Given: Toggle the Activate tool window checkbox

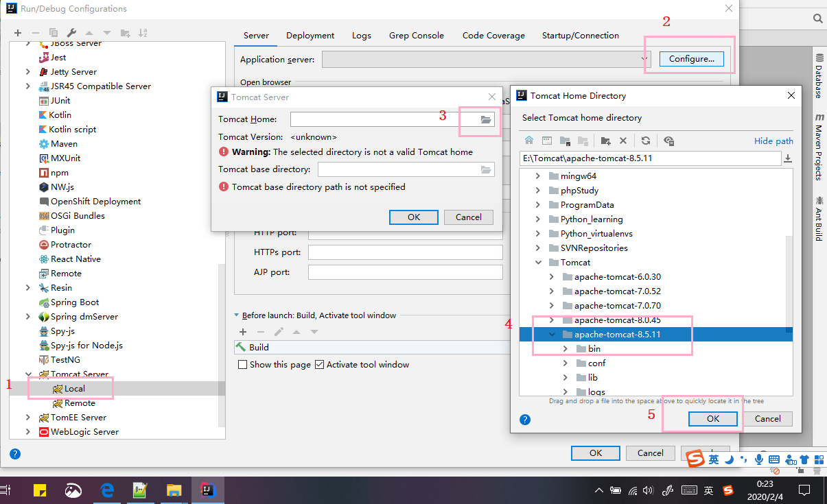Looking at the screenshot, I should click(x=319, y=365).
